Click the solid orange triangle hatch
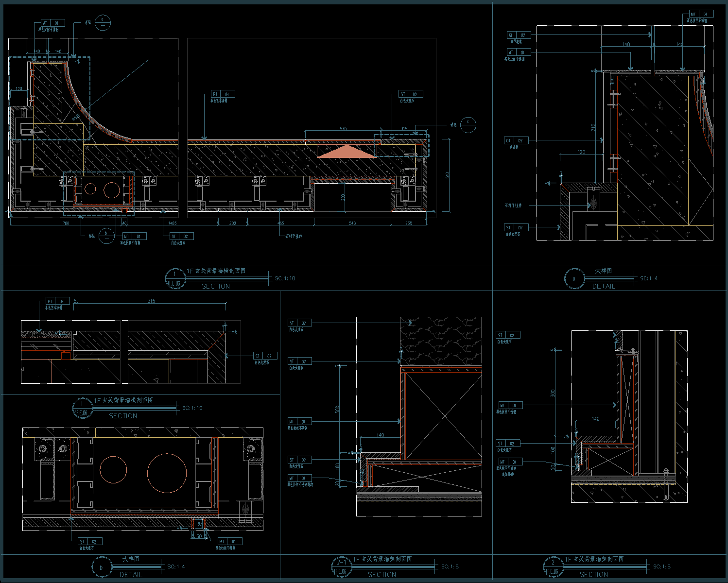The height and width of the screenshot is (583, 728). [x=347, y=153]
